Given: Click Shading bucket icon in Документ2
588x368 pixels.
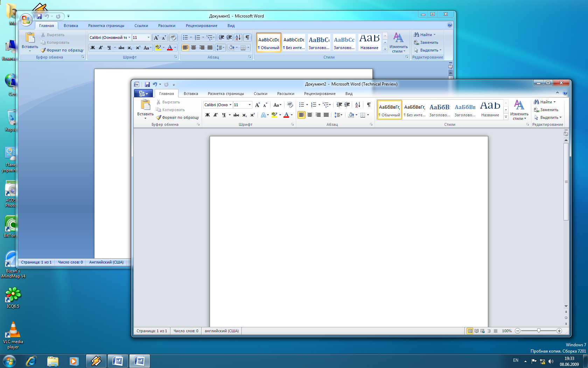Looking at the screenshot, I should pos(351,115).
